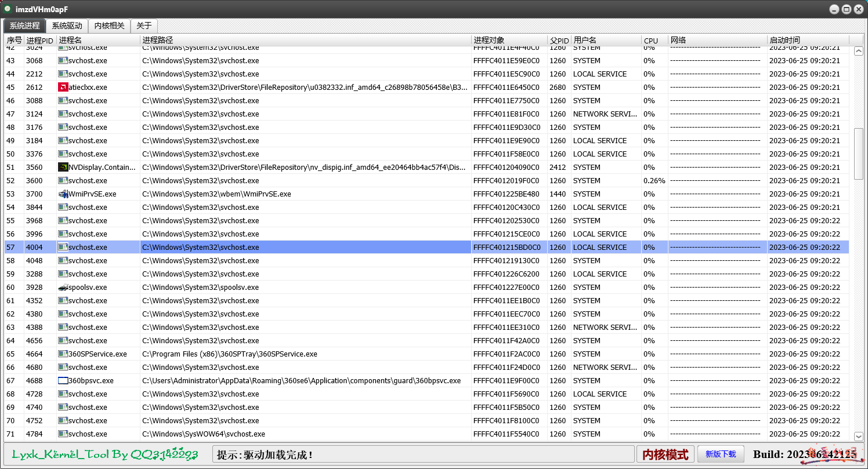
Task: Sort by the CPU column header
Action: click(651, 40)
